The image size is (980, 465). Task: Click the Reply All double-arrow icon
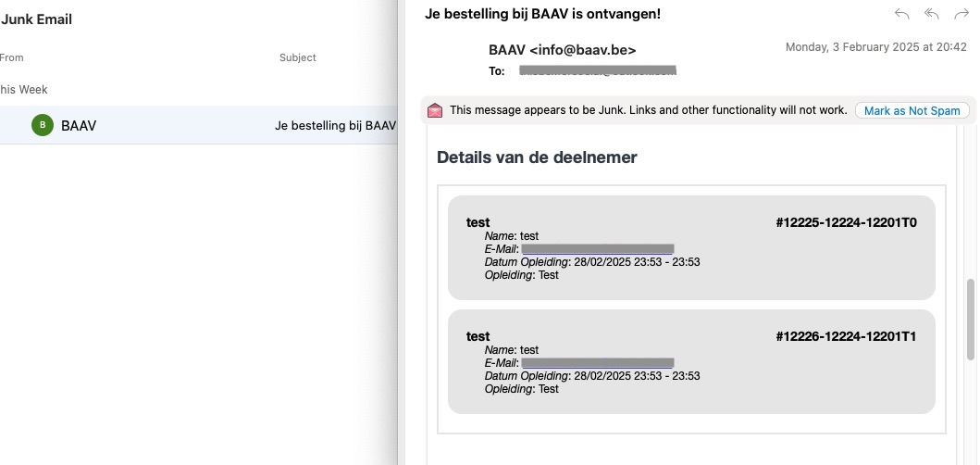931,14
